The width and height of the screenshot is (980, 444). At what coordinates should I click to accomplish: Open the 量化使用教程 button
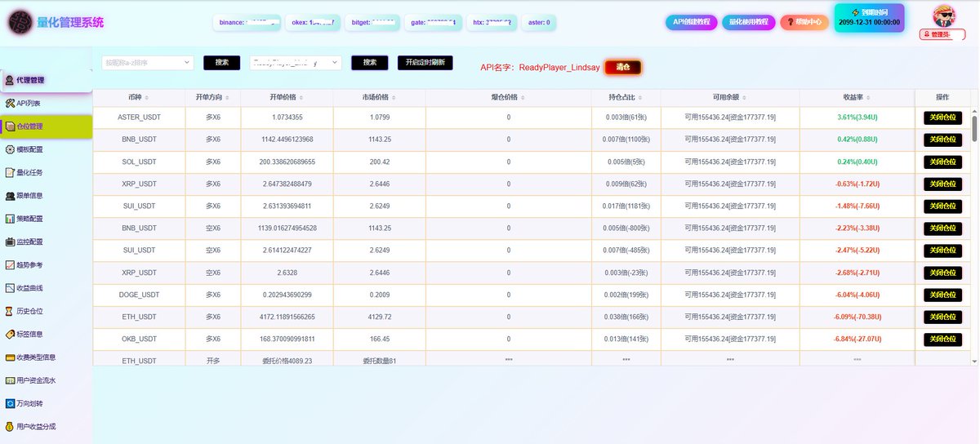[x=748, y=22]
